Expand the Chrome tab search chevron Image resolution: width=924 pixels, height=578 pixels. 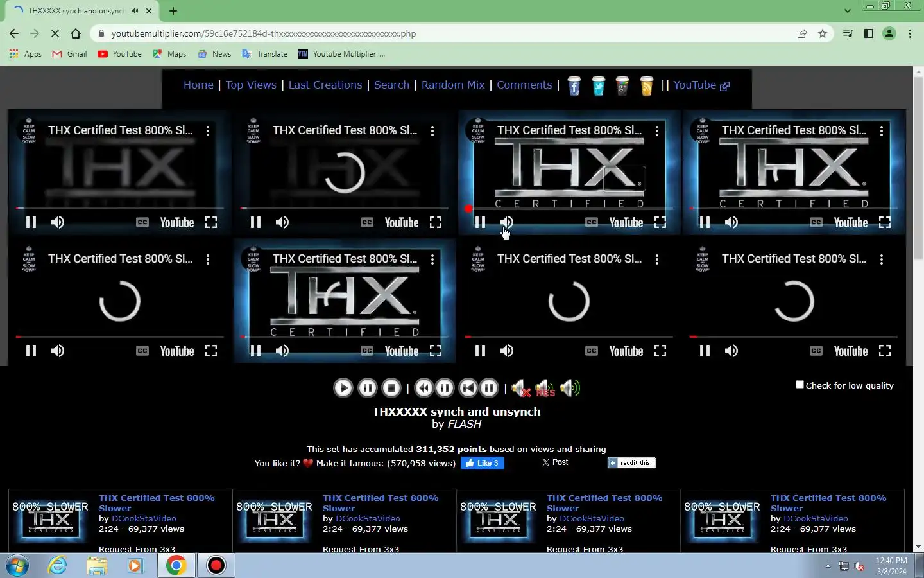[847, 10]
